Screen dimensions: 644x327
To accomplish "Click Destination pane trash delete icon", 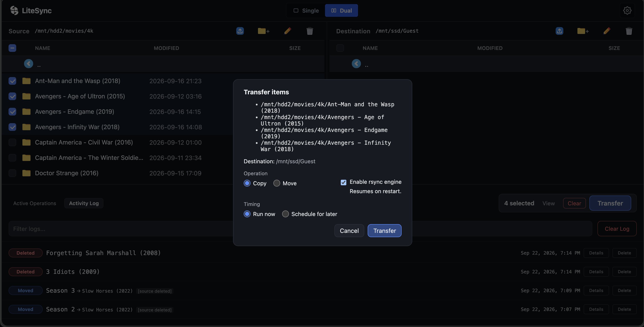I will [x=629, y=31].
